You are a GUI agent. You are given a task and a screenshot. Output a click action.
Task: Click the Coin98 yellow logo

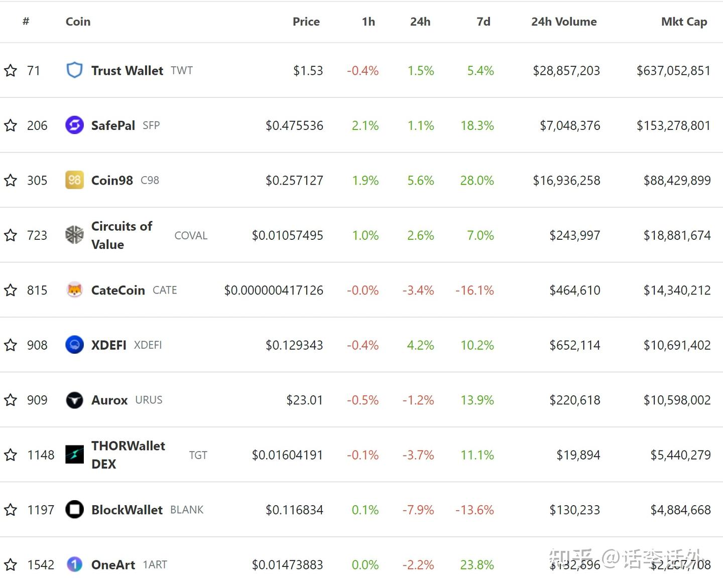[74, 180]
